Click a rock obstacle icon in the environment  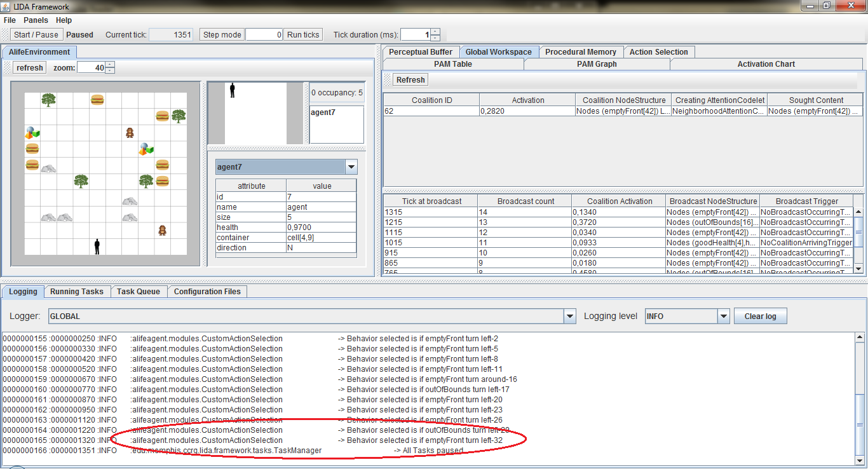click(49, 170)
